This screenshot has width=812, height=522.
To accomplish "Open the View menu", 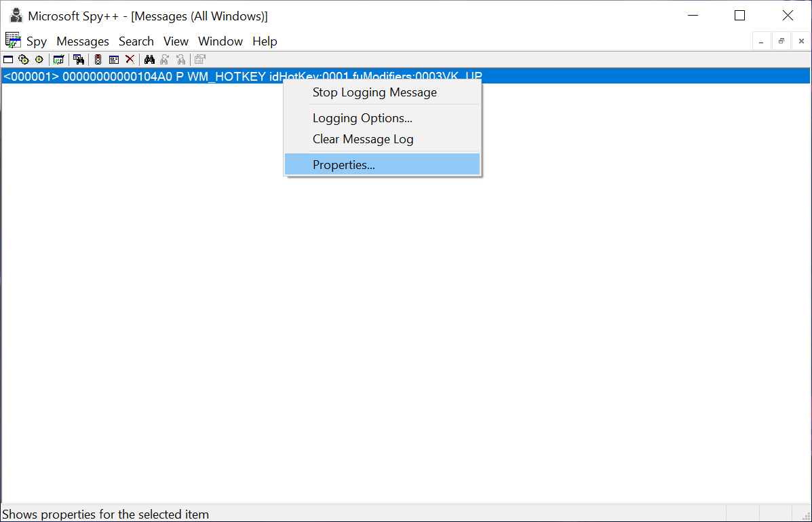I will tap(176, 41).
